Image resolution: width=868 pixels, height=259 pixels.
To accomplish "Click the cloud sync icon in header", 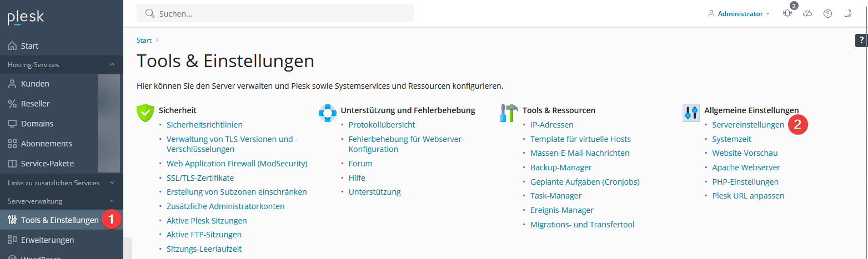I will (x=808, y=14).
